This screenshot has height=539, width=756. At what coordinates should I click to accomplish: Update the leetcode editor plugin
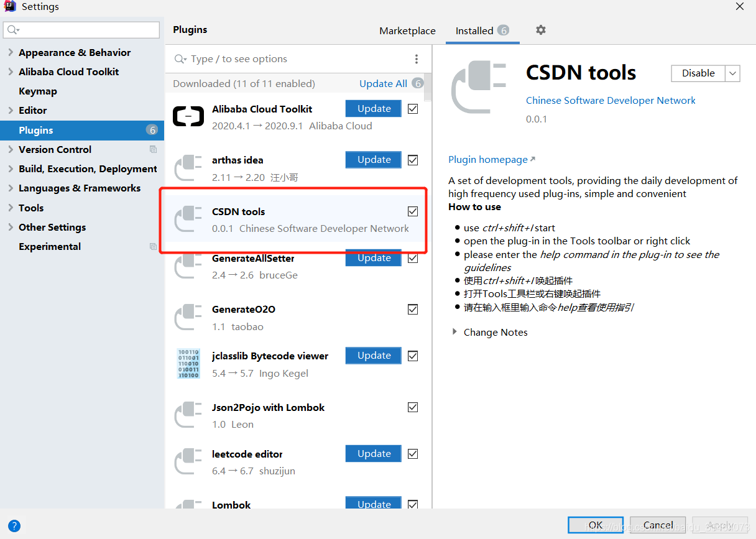[x=374, y=453]
